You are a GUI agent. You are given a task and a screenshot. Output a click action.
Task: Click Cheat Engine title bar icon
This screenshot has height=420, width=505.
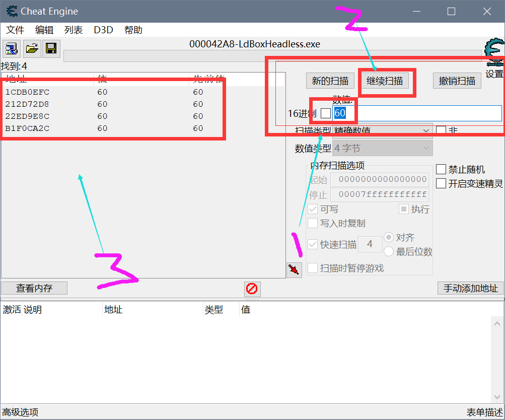(x=12, y=11)
